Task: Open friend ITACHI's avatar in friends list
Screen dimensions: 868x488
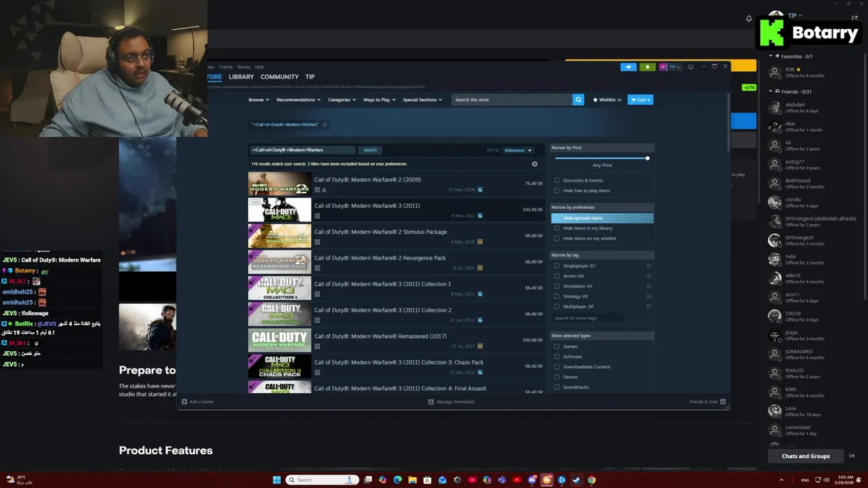Action: click(x=775, y=316)
